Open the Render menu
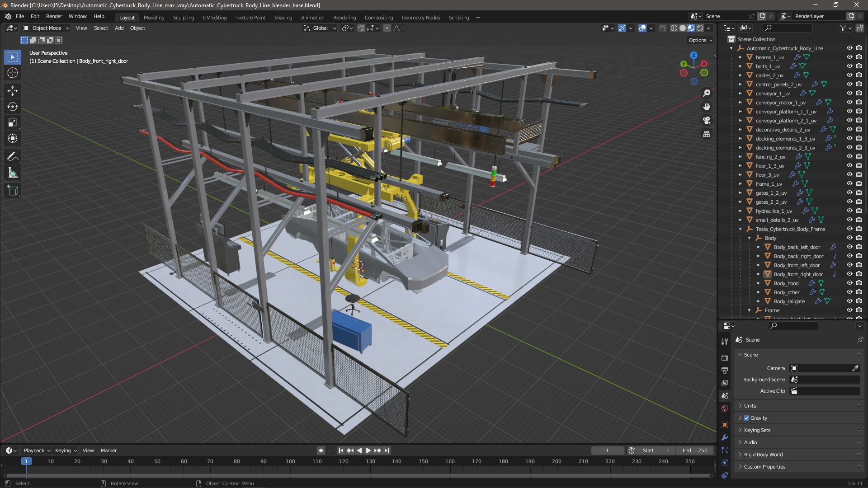The height and width of the screenshot is (488, 868). click(x=54, y=16)
